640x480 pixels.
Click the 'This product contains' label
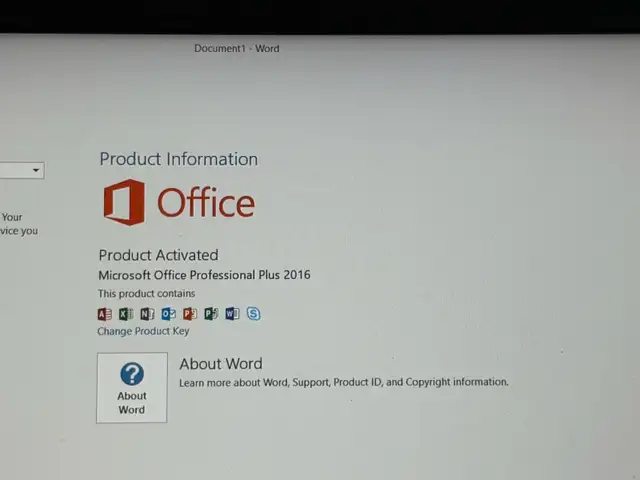point(147,293)
